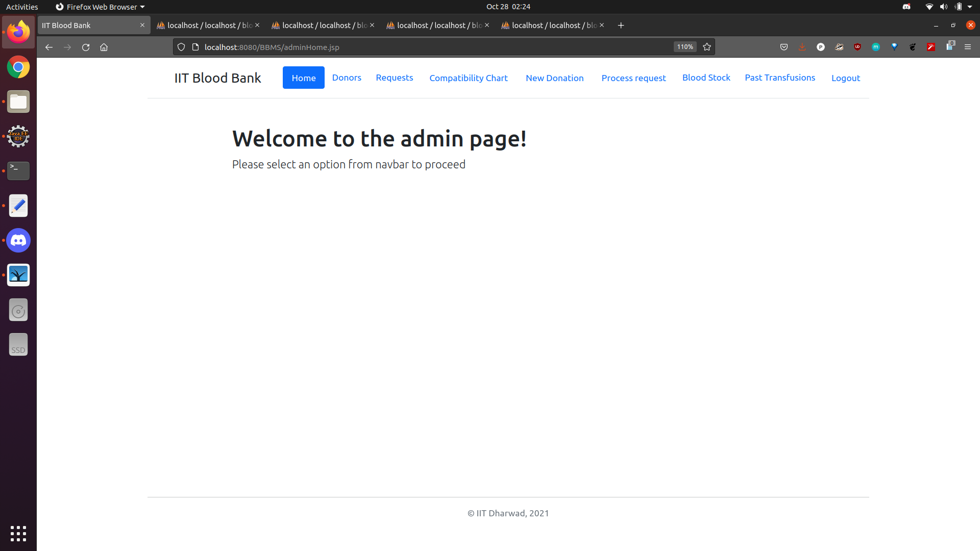Click the Firefox download arrow icon

pos(802,47)
